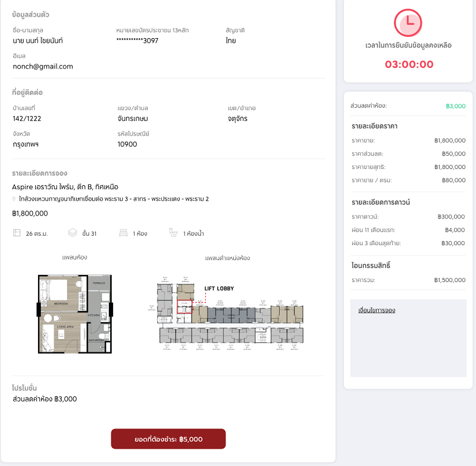Click the floor layers icon beside ชั้น 31
476x466 pixels.
73,233
